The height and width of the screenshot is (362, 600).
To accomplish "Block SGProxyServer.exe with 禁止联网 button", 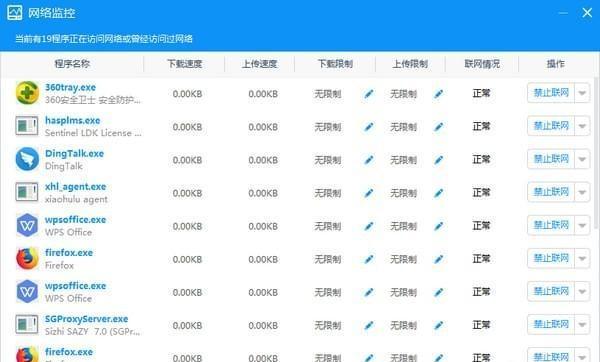I will click(x=551, y=324).
